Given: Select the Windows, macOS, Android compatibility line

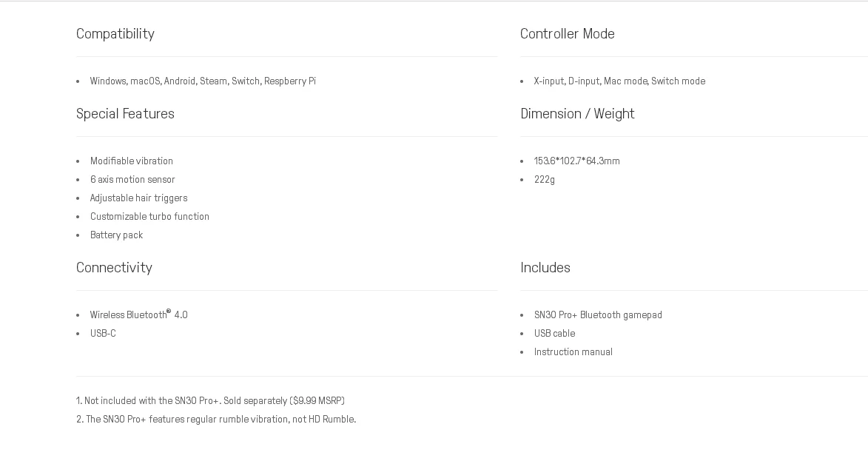Looking at the screenshot, I should 203,81.
